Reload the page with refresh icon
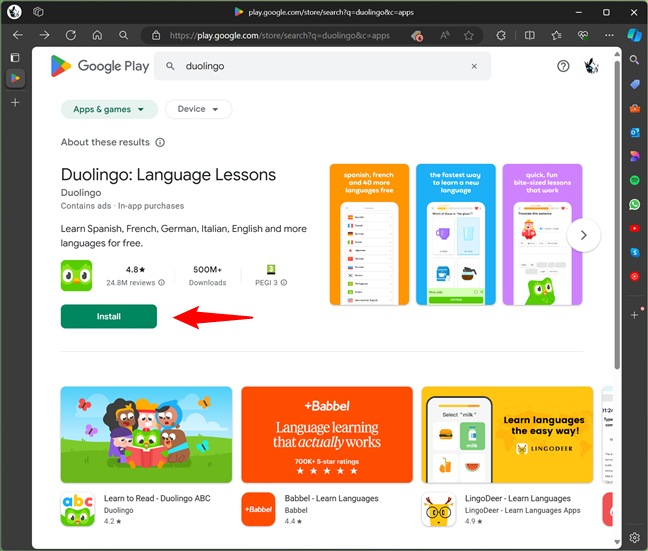The image size is (648, 551). click(71, 35)
